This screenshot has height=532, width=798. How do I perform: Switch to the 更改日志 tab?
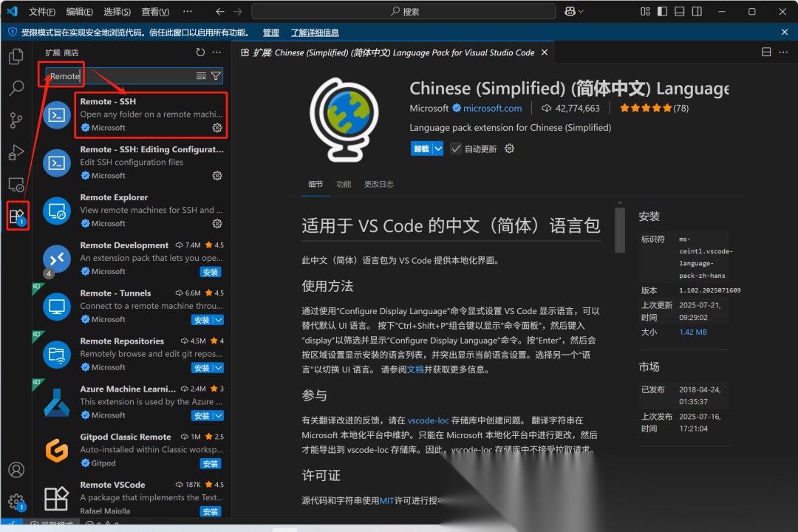click(378, 184)
